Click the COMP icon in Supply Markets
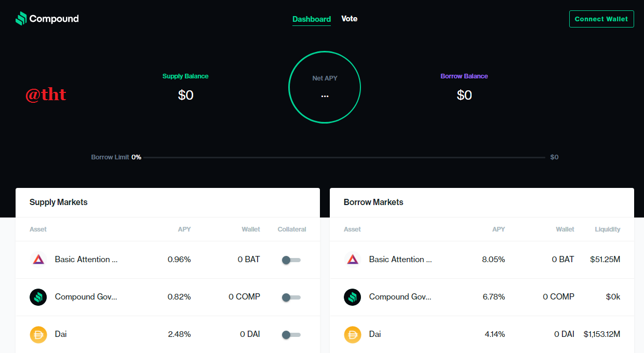The height and width of the screenshot is (353, 644). click(x=38, y=297)
